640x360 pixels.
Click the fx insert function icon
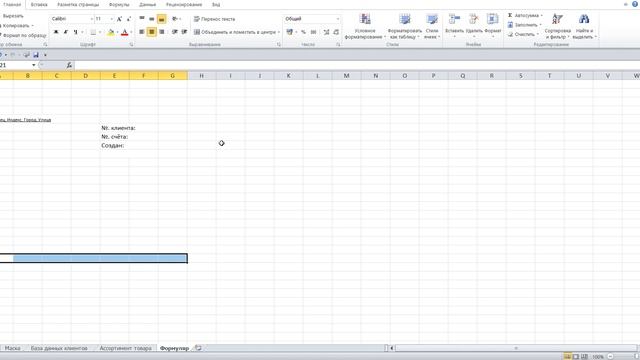[x=69, y=65]
